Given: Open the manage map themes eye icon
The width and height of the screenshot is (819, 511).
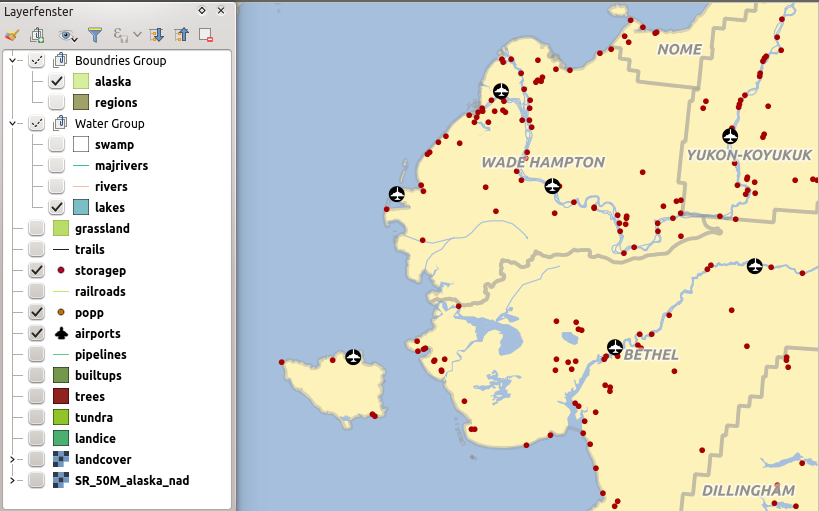Looking at the screenshot, I should point(67,35).
